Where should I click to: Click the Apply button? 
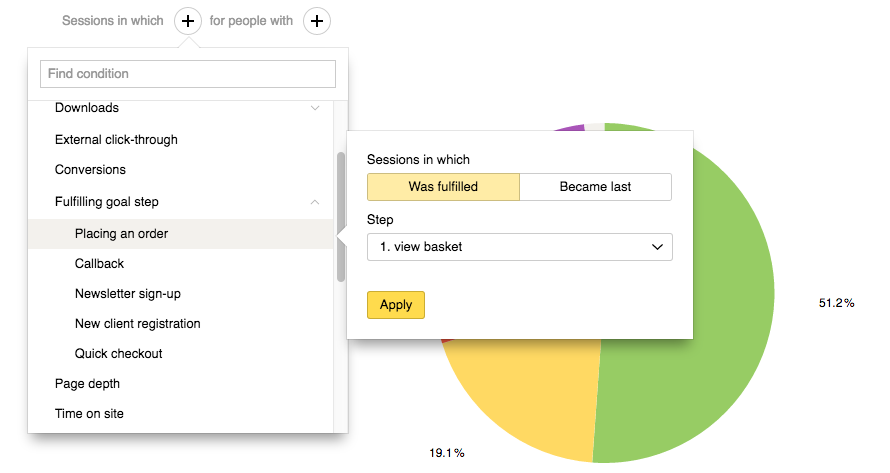click(x=396, y=305)
